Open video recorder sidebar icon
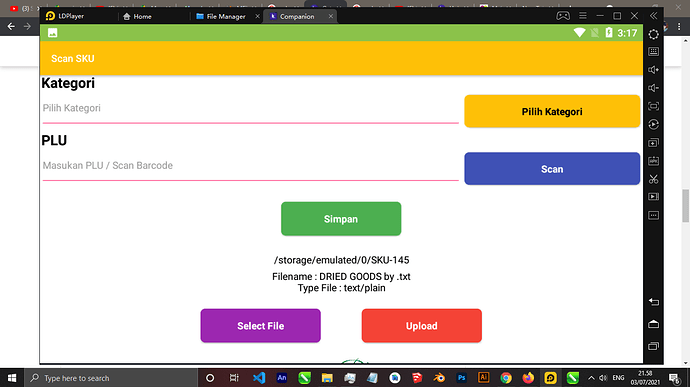Screen dimensions: 690x387 pyautogui.click(x=653, y=197)
